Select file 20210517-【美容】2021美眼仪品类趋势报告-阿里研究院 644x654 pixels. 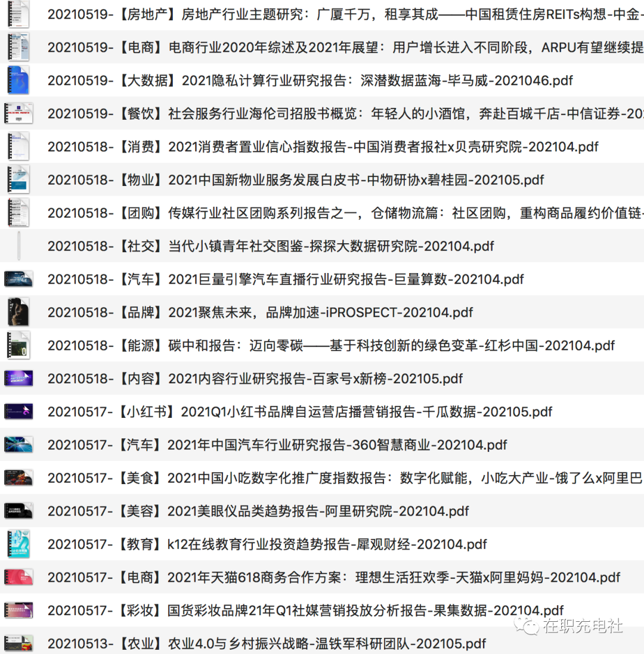(322, 511)
